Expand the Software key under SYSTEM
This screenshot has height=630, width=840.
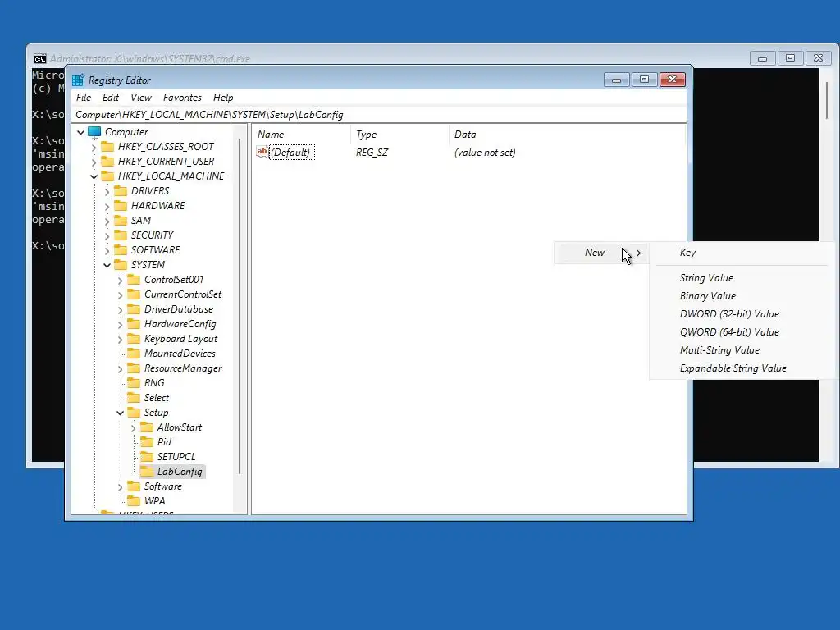120,486
